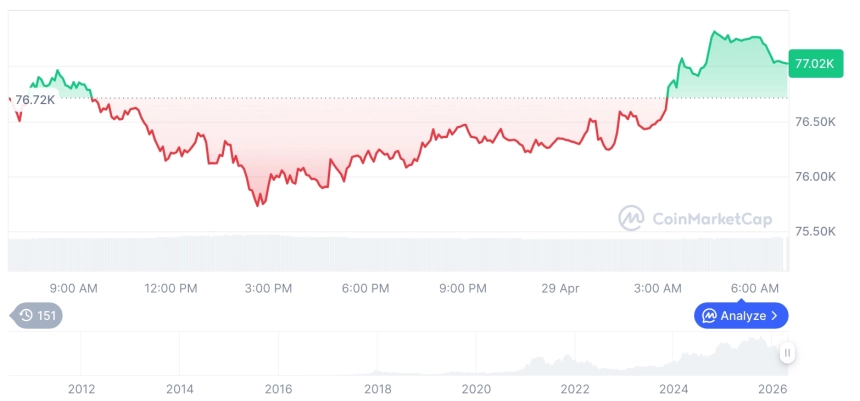Click the 2012 year on the overview timeline

click(x=81, y=389)
